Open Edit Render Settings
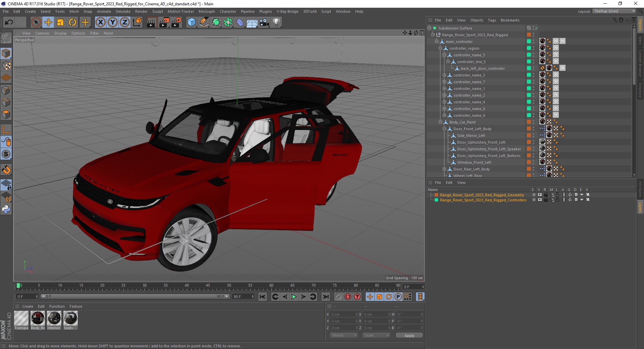644x349 pixels. point(176,22)
